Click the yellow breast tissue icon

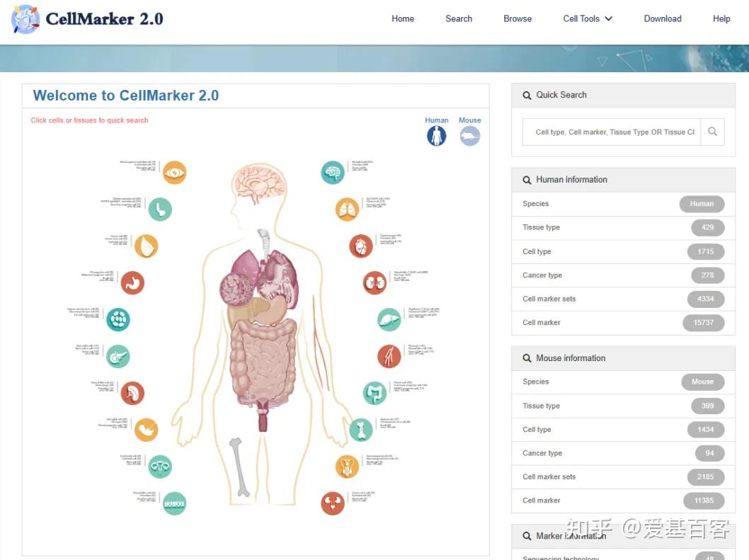146,246
